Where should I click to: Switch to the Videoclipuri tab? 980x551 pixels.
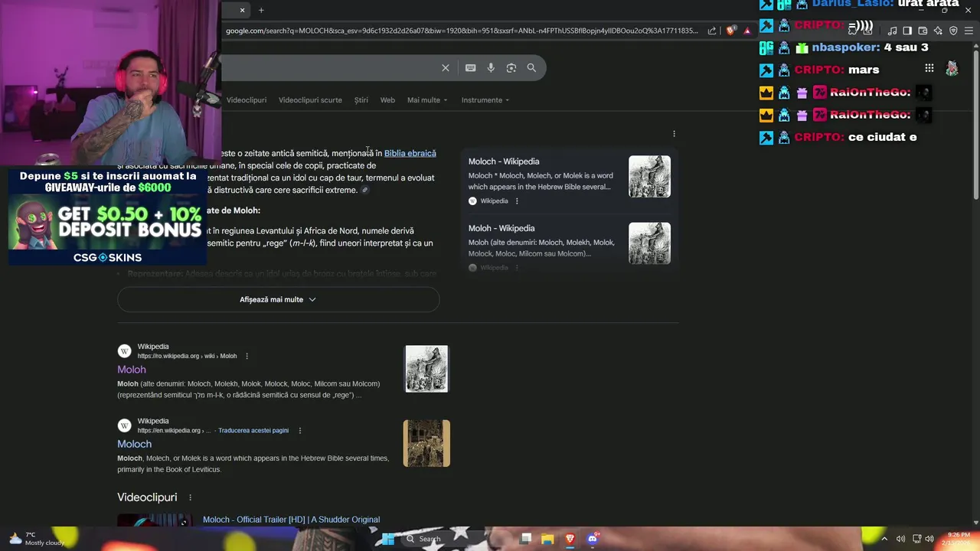pos(247,100)
